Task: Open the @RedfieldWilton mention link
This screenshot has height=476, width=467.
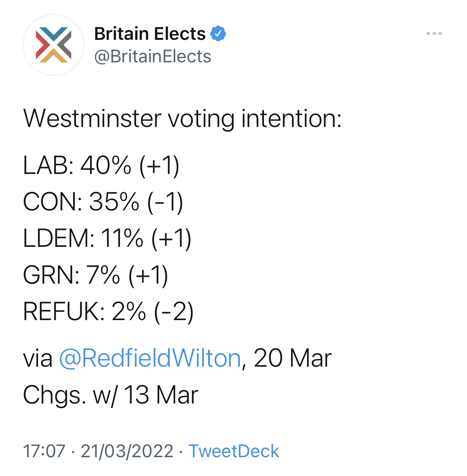Action: [150, 358]
